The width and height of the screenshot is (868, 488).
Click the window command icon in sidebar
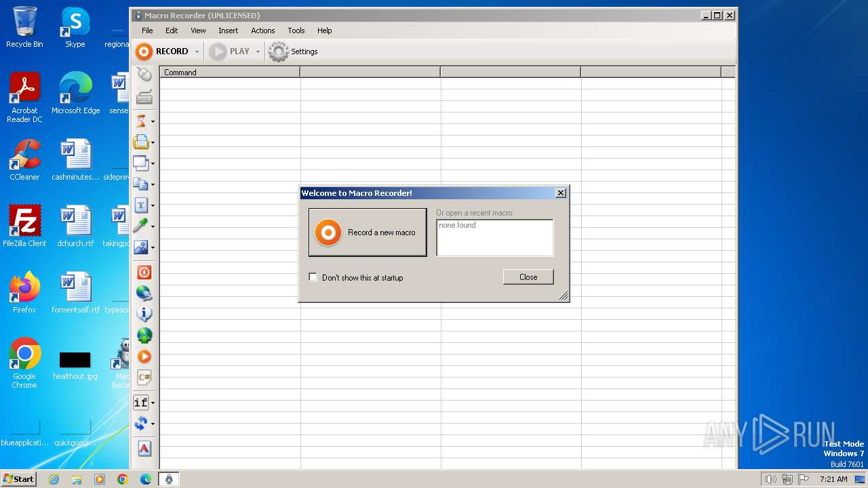click(141, 163)
